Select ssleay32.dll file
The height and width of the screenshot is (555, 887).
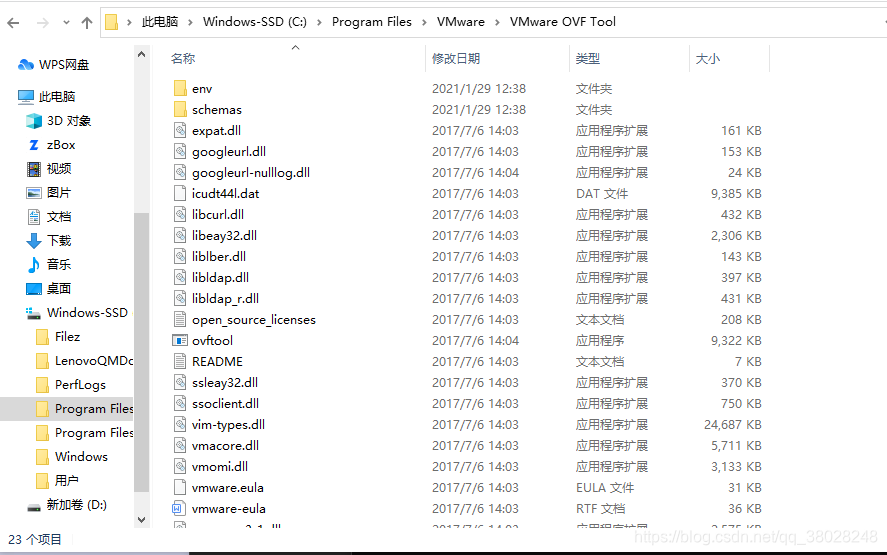point(225,382)
